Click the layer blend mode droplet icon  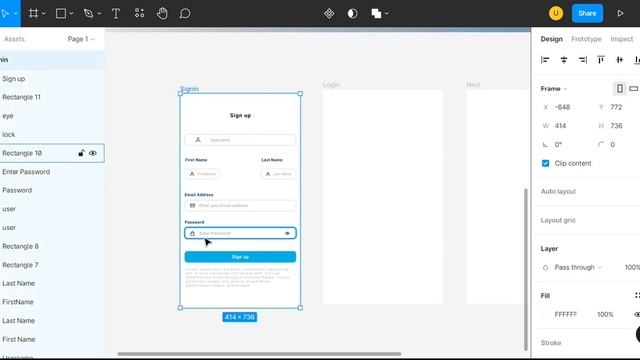[545, 268]
